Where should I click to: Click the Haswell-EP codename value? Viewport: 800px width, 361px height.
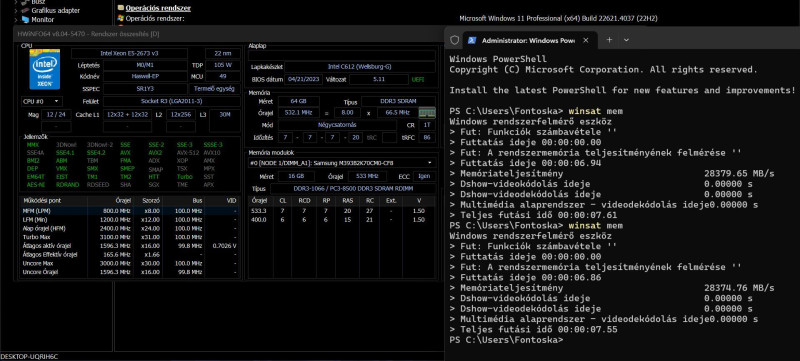click(145, 76)
